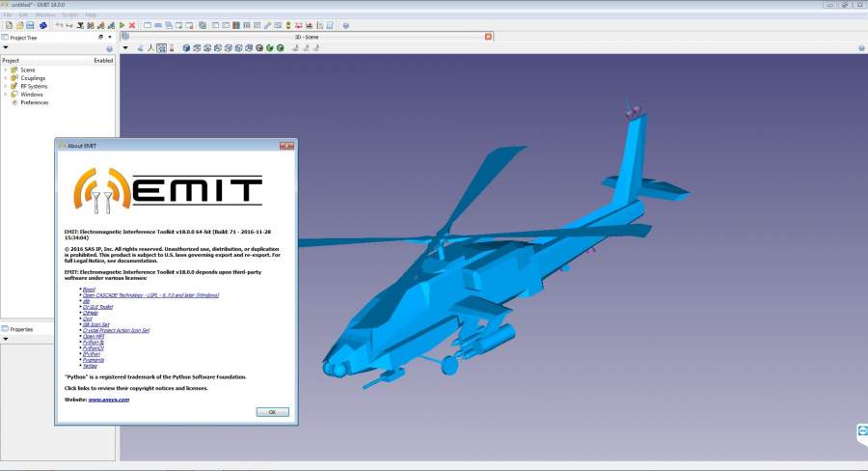868x471 pixels.
Task: Close the 3D - Scene tab with orange X
Action: click(x=488, y=37)
